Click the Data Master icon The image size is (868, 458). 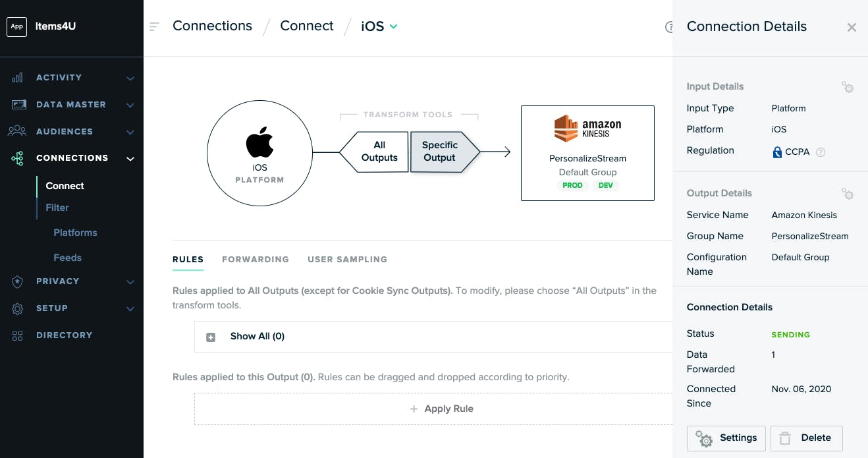pos(18,105)
